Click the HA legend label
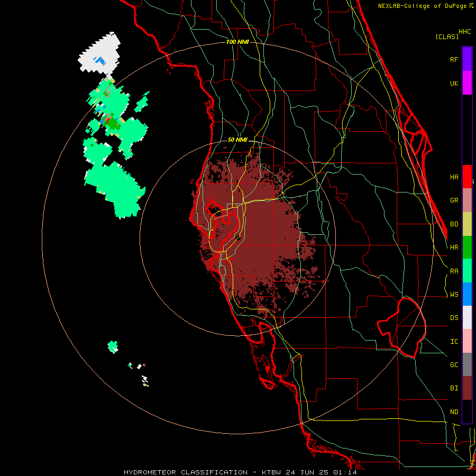Screen dimensions: 476x476 pos(454,177)
